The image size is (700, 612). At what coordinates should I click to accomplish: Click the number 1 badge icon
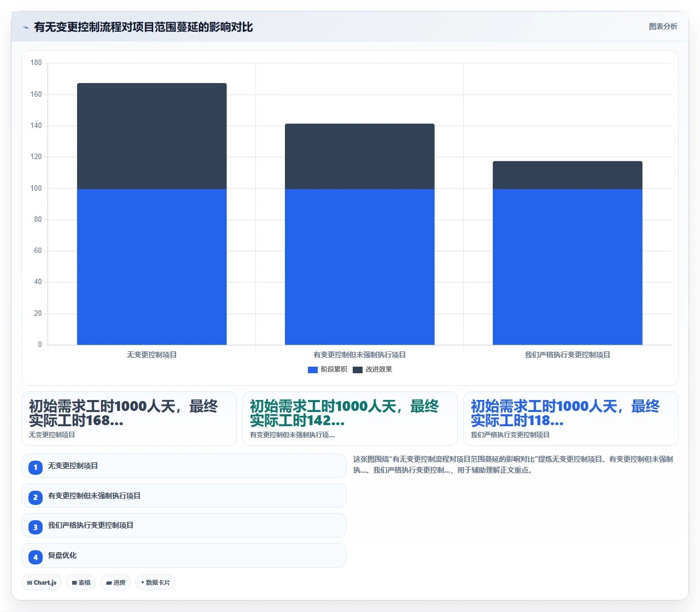(x=36, y=467)
